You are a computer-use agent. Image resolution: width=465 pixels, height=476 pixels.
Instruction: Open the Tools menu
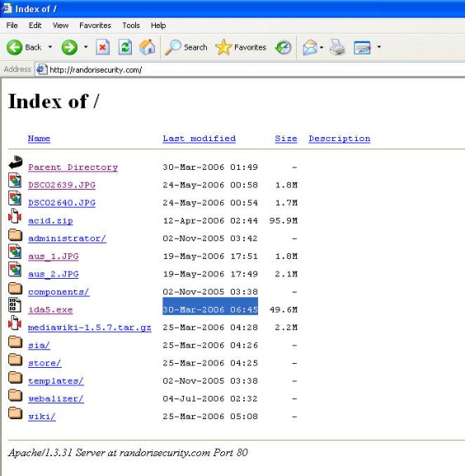(131, 26)
